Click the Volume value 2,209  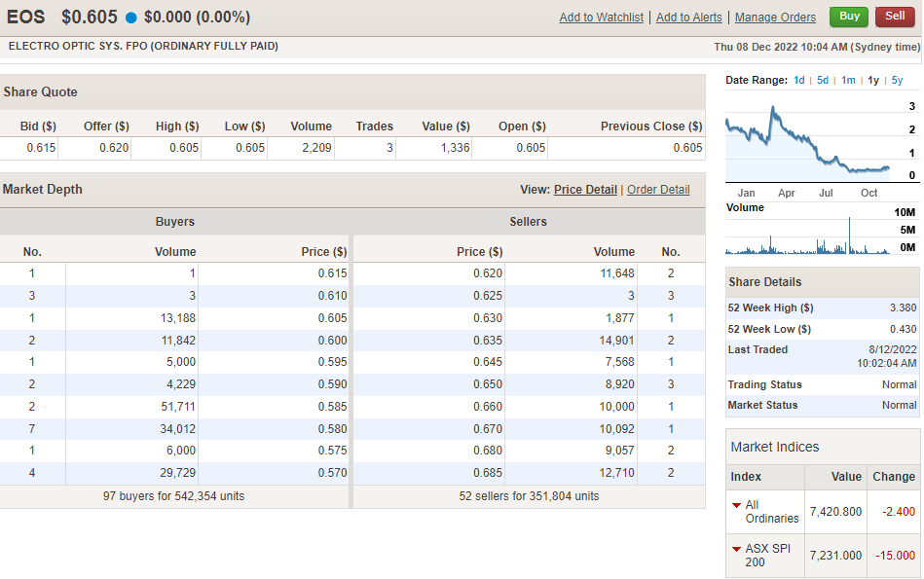(316, 148)
